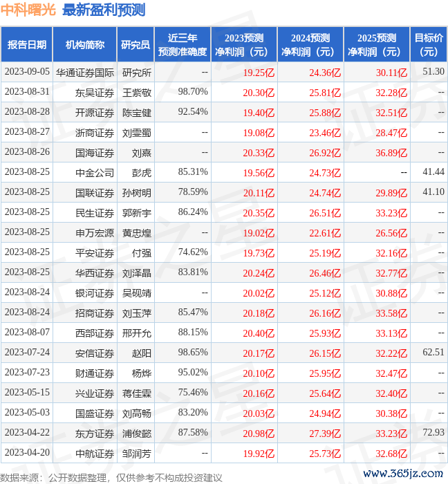Click the 数据来源 footnote text
Viewport: 448px width, 484px height.
tap(111, 478)
